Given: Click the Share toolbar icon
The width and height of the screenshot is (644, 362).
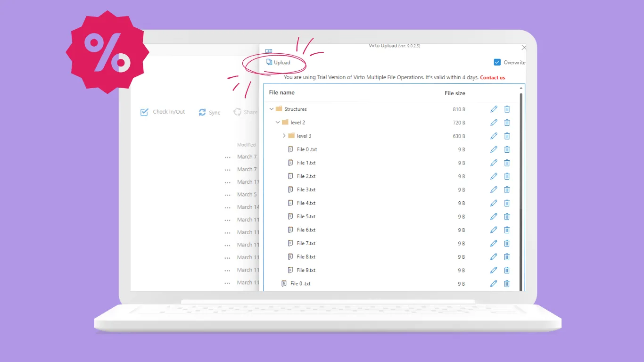Looking at the screenshot, I should coord(237,112).
